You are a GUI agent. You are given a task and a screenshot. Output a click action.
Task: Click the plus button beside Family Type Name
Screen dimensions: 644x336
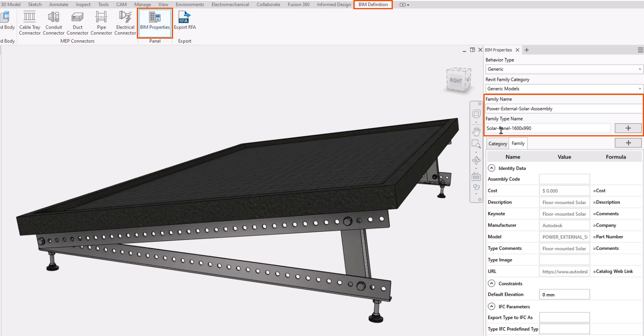628,128
